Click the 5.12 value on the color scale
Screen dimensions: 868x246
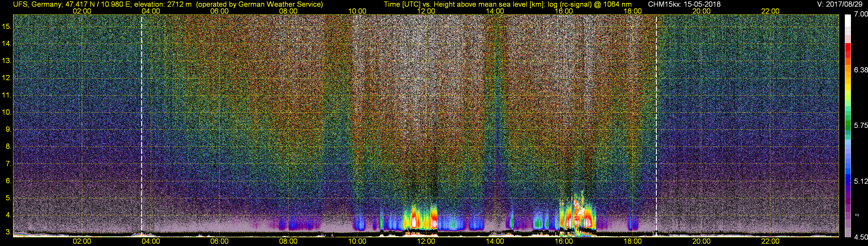[x=860, y=181]
